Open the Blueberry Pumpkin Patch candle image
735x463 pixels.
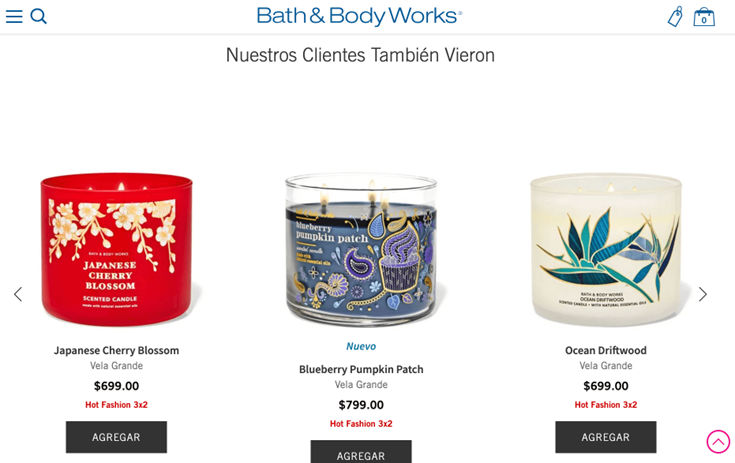tap(361, 249)
